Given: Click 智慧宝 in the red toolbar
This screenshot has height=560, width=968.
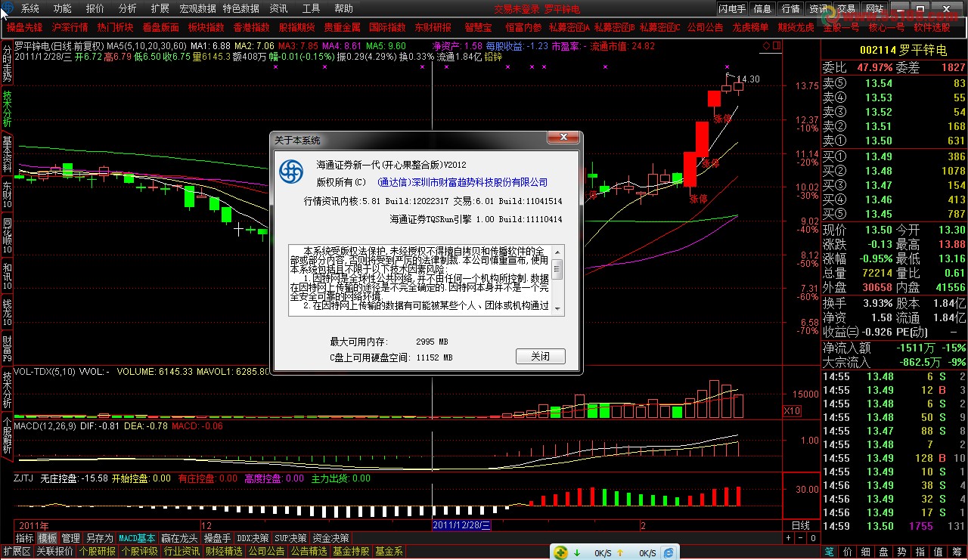Looking at the screenshot, I should pos(478,27).
